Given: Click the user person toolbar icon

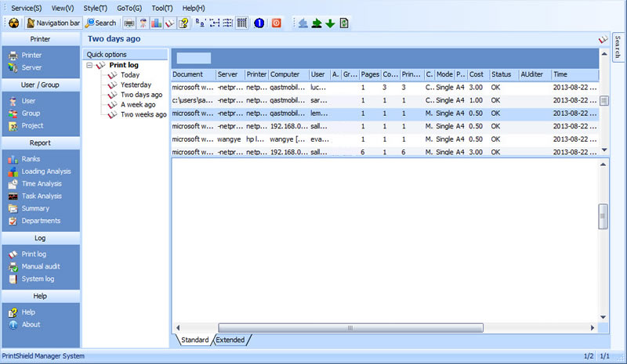Looking at the screenshot, I should click(143, 23).
